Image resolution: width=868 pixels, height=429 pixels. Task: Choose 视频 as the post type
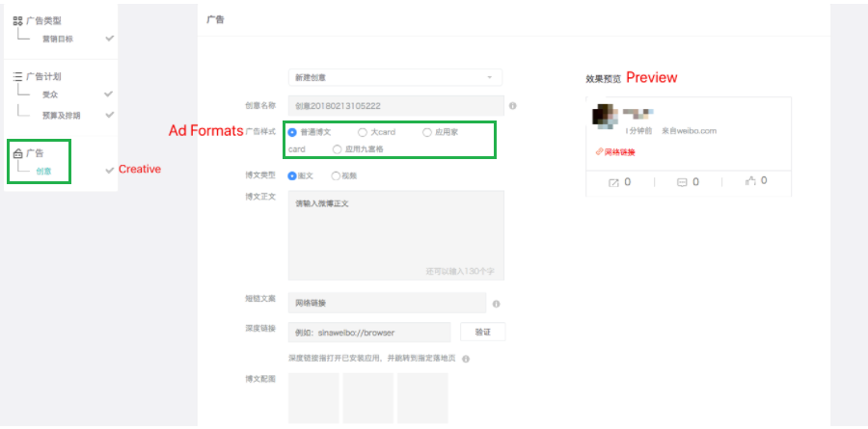click(336, 176)
